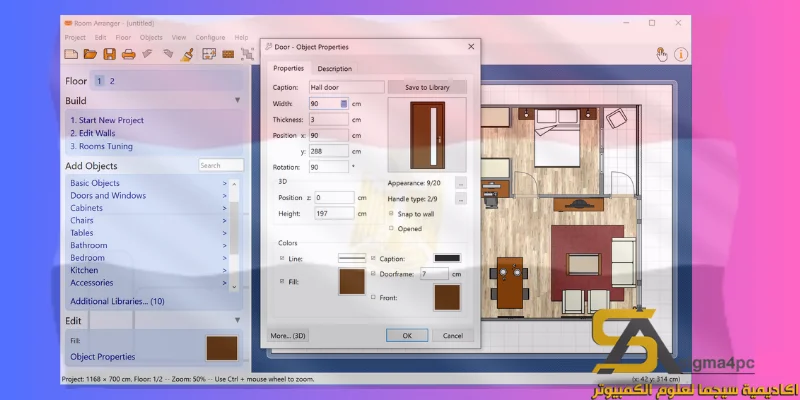The height and width of the screenshot is (400, 800).
Task: Toggle the Doorframe checkbox
Action: [373, 274]
